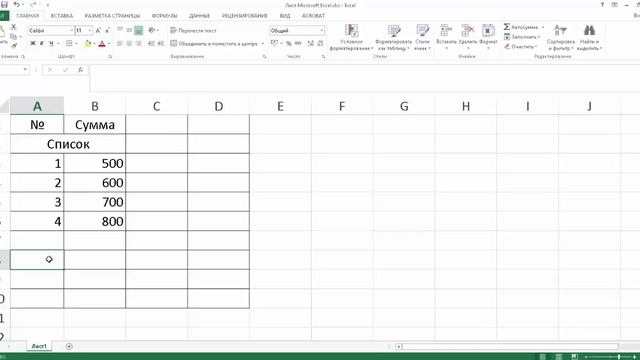Apply the yellow fill color
The height and width of the screenshot is (360, 640).
[x=87, y=43]
